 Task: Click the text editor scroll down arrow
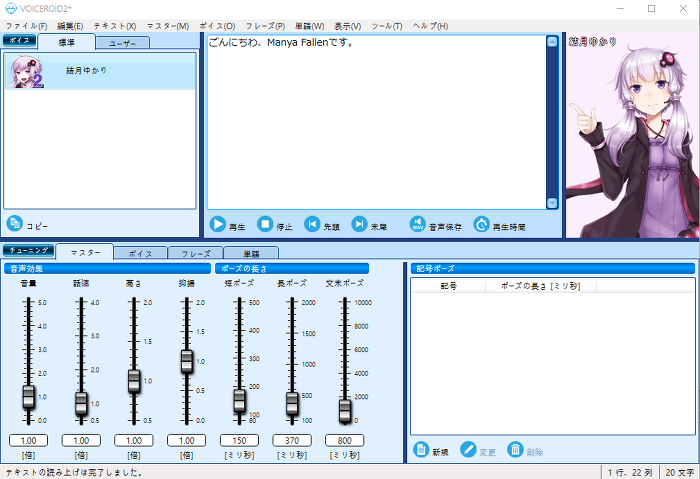tap(552, 203)
